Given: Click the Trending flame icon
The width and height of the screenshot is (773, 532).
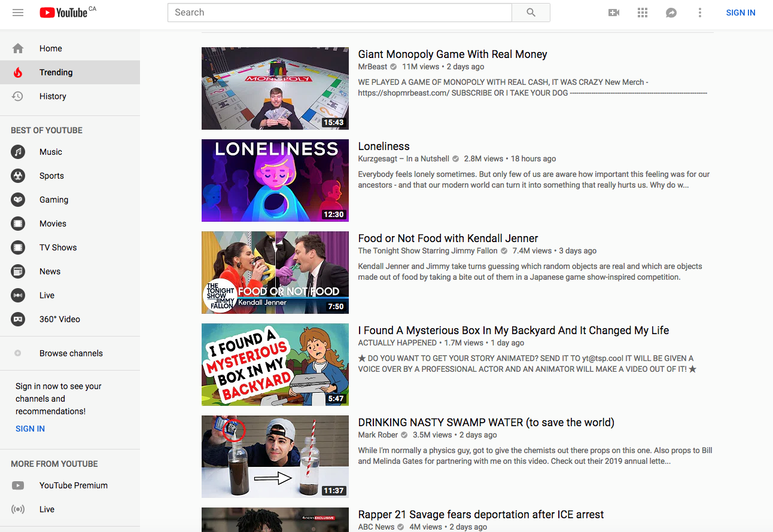Looking at the screenshot, I should coord(18,72).
